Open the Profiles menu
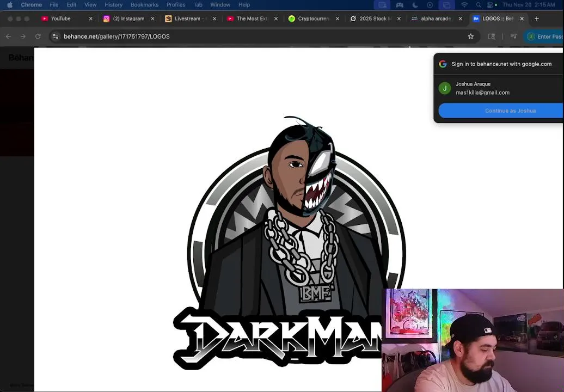 176,5
